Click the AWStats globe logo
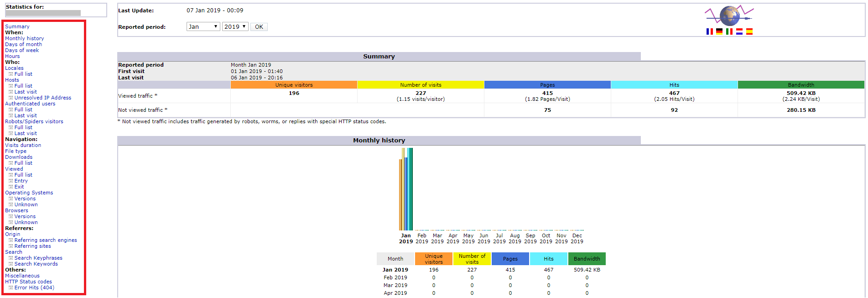Screen dimensions: 868x298 (x=729, y=16)
